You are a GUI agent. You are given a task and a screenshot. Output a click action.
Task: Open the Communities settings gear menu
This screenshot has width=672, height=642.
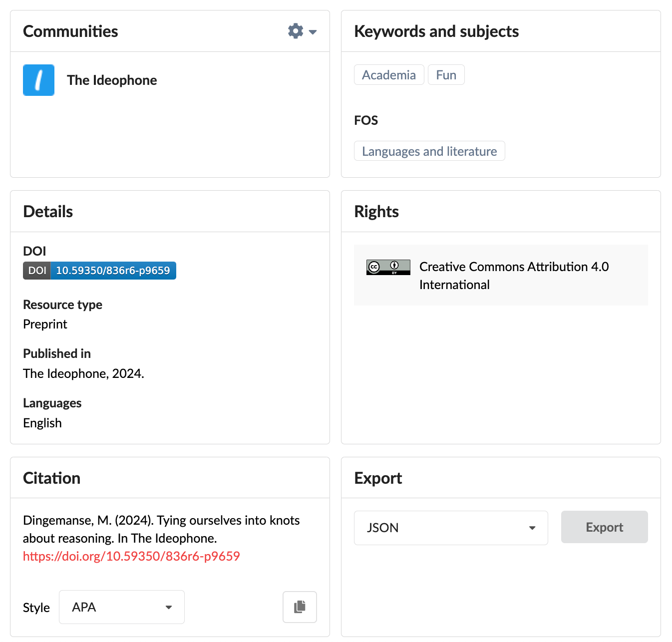point(296,31)
